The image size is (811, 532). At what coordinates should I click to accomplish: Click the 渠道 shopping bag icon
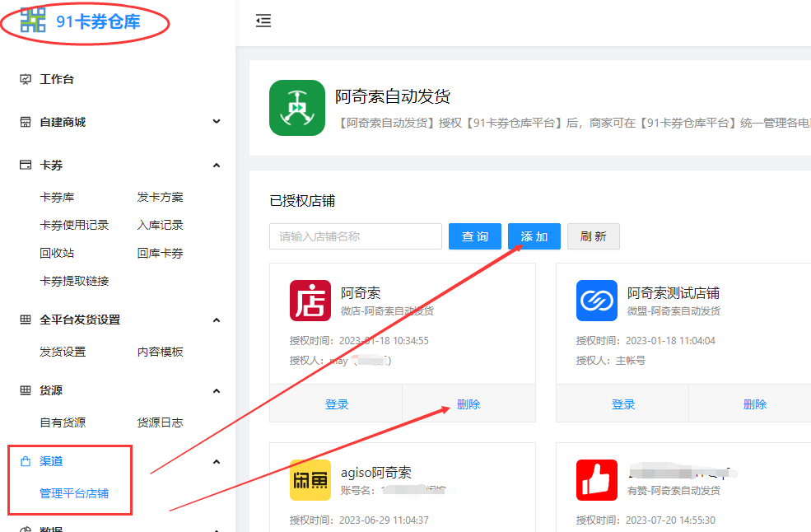tap(26, 461)
